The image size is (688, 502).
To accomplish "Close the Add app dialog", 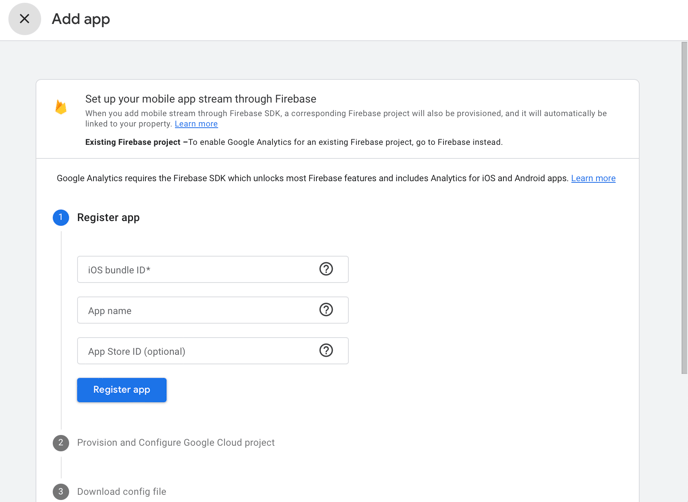I will [25, 19].
